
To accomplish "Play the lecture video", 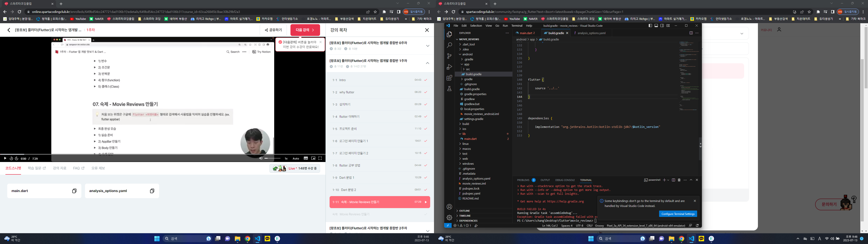I will tap(5, 158).
